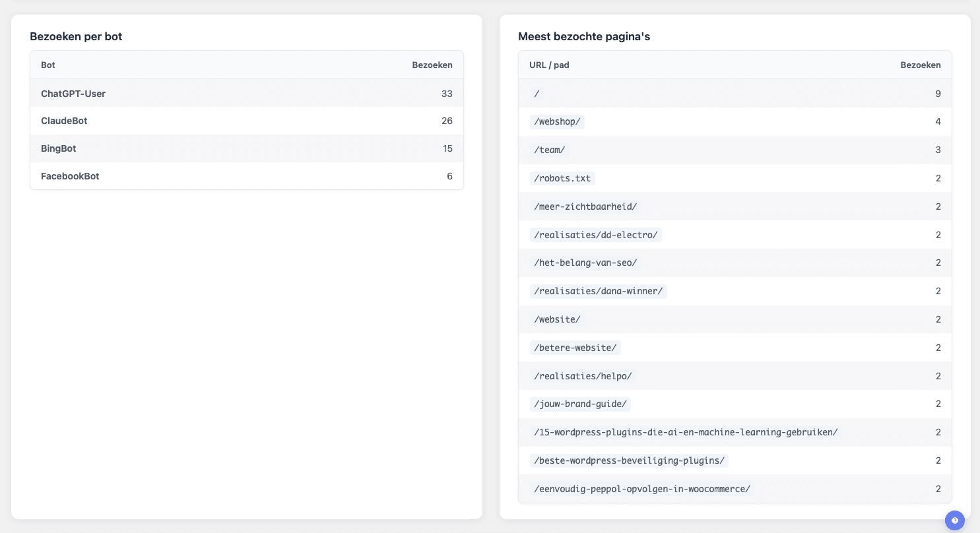Click Bezoeken header in pages table
Viewport: 980px width, 533px height.
click(x=920, y=65)
